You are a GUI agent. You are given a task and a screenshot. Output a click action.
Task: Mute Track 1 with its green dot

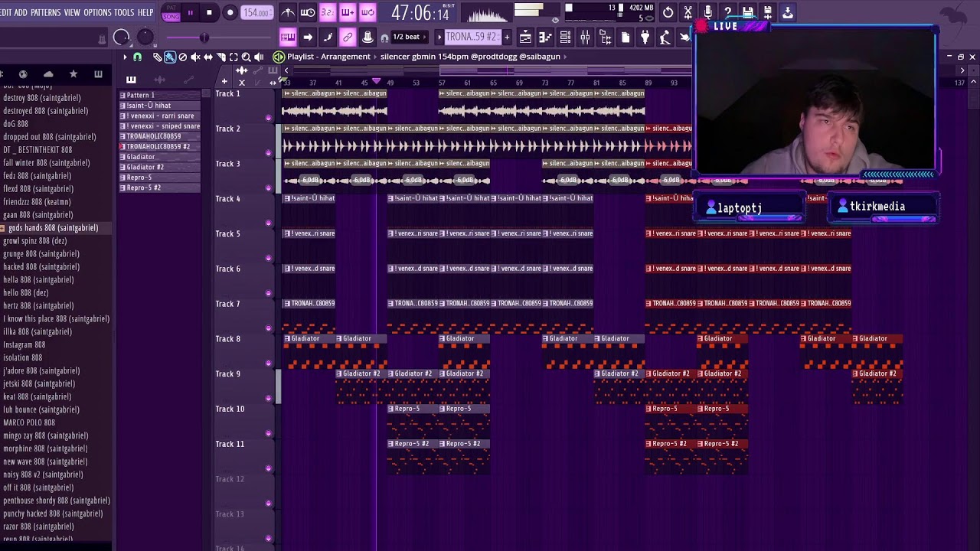[268, 118]
